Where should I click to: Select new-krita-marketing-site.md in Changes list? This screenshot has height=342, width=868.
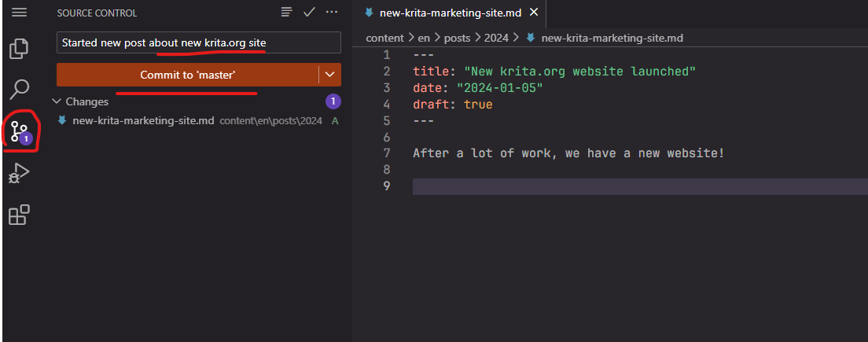pos(143,120)
